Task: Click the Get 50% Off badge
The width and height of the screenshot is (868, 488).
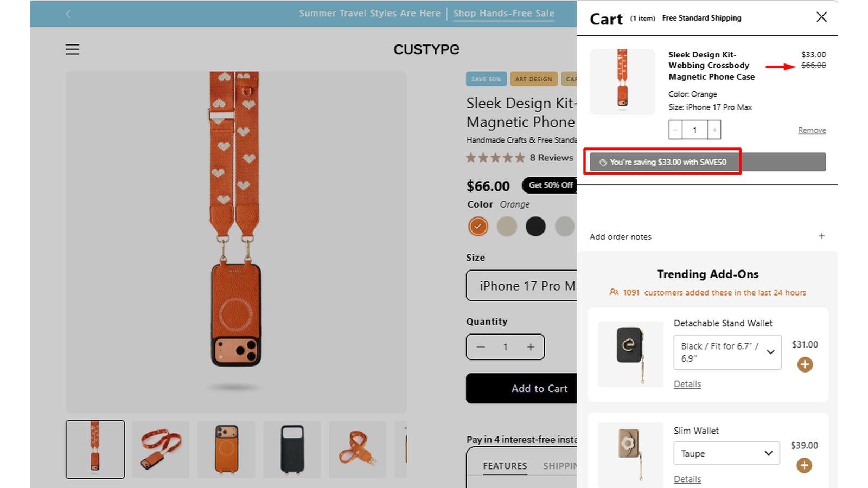Action: (549, 185)
